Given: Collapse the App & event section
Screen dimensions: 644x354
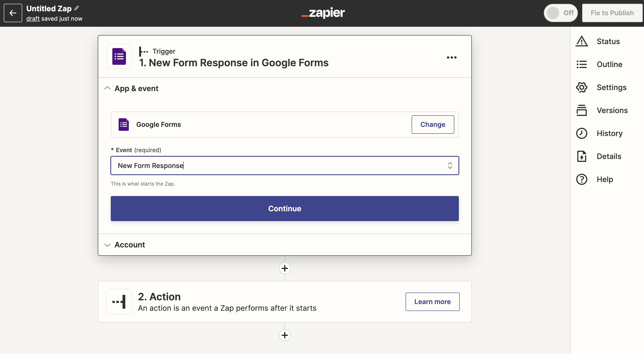Looking at the screenshot, I should point(107,88).
